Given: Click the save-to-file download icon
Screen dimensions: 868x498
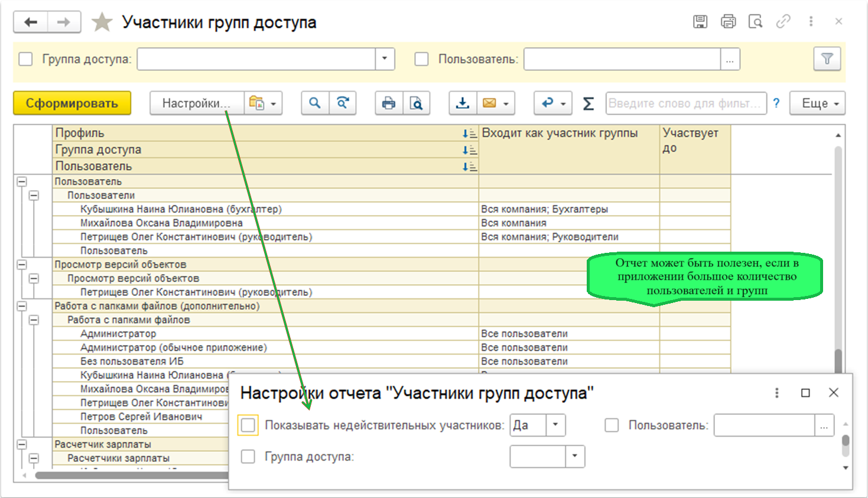Looking at the screenshot, I should pyautogui.click(x=463, y=103).
